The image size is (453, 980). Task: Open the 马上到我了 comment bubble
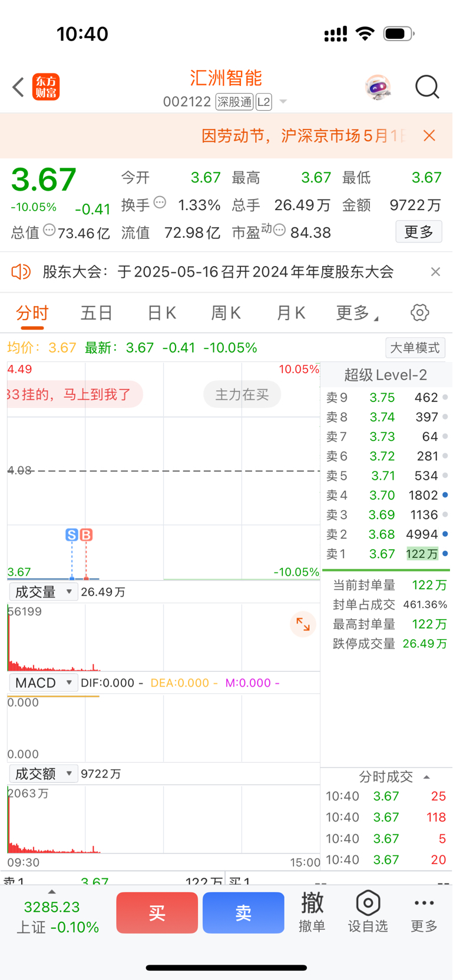pos(75,394)
